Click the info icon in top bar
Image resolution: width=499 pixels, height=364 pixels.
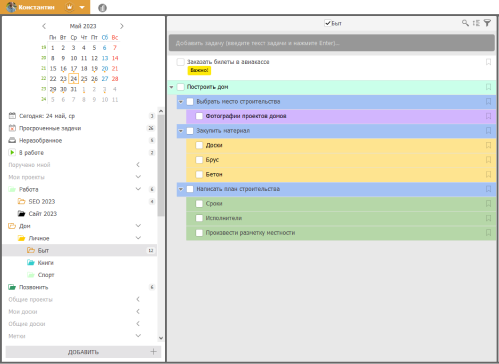point(102,8)
